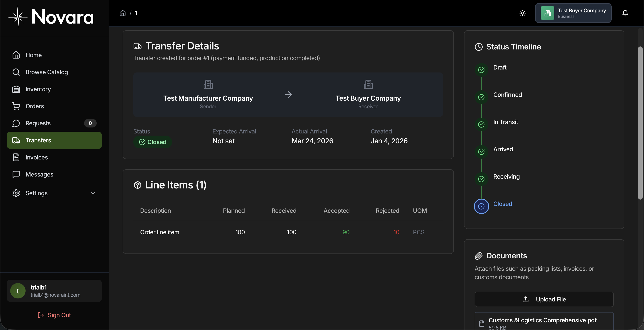
Task: Click the Transfer Details truck icon
Action: [138, 46]
